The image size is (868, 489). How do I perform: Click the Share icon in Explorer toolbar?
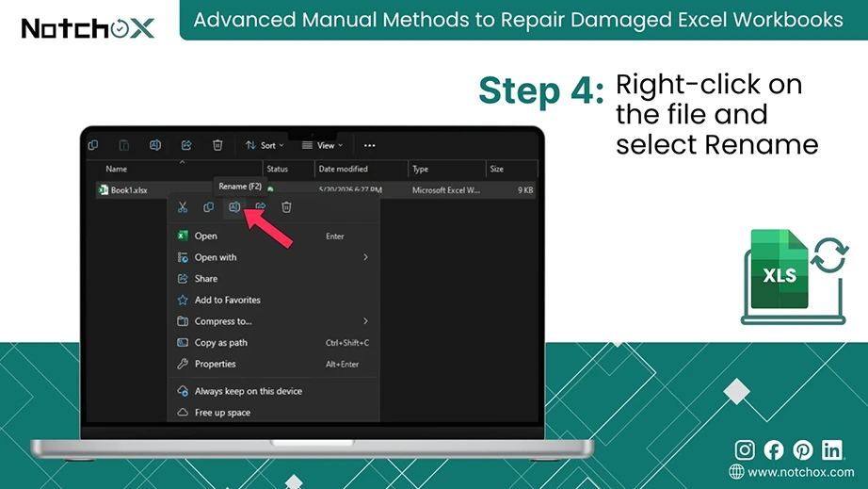[186, 145]
